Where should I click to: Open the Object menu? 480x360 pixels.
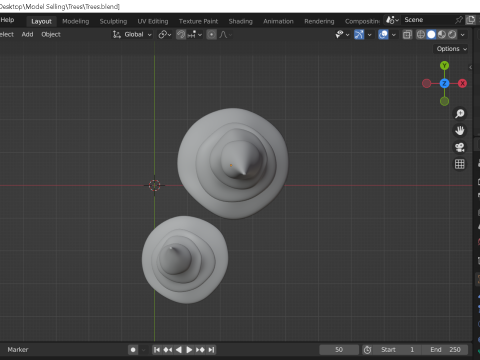click(x=51, y=34)
